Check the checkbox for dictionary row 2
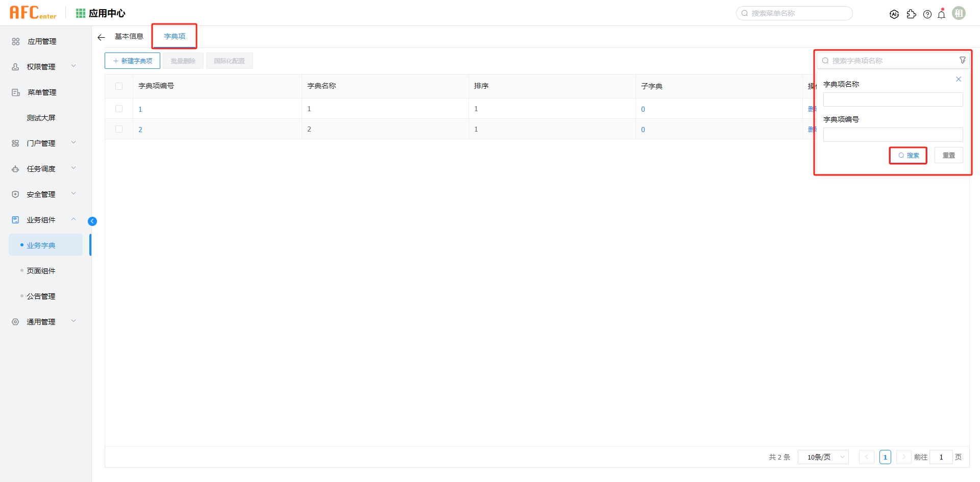 click(x=119, y=129)
